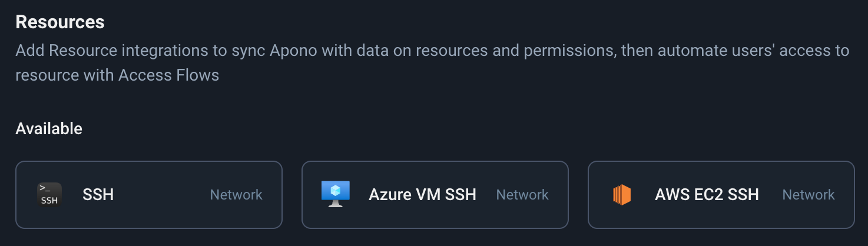Click the Network tag beside Azure VM SSH
This screenshot has width=868, height=246.
tap(522, 195)
